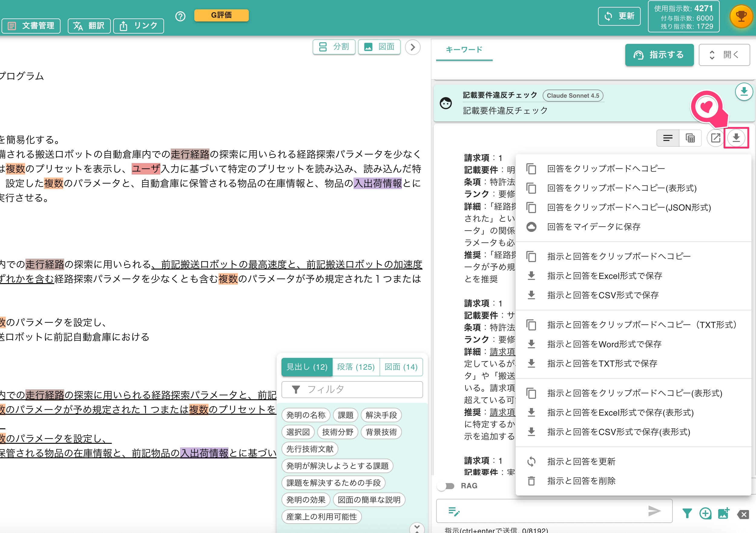This screenshot has width=756, height=533.
Task: Select 回答をクリップボードへコピー
Action: (633, 169)
